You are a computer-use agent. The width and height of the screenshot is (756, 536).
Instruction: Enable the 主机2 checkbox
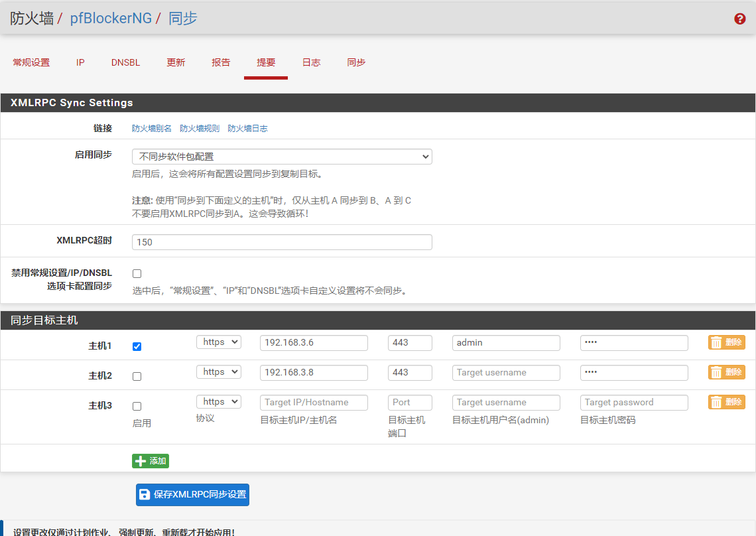137,376
